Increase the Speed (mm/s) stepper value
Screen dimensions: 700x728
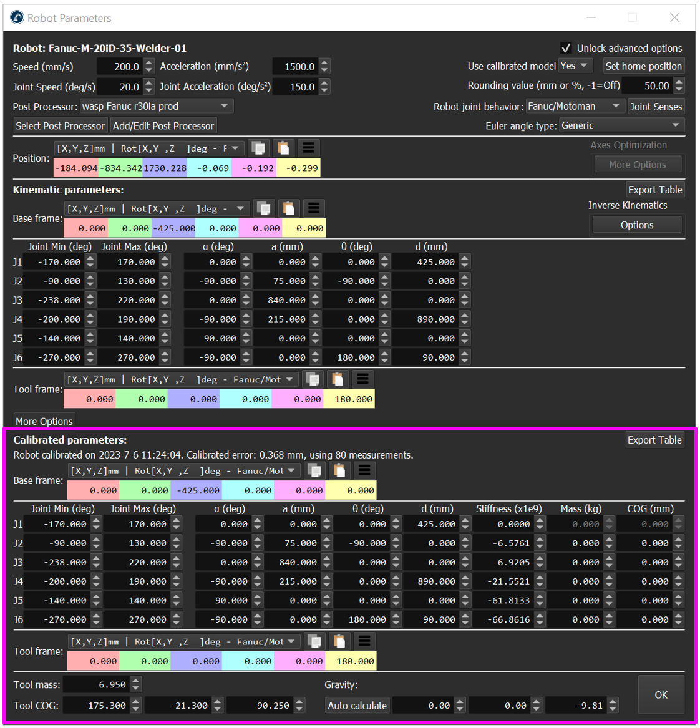pyautogui.click(x=148, y=62)
